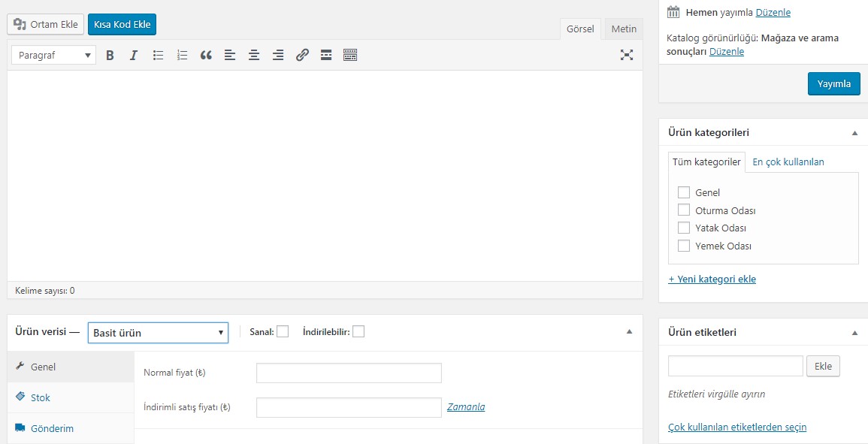Select the Tüm kategoriler tab
Image resolution: width=868 pixels, height=444 pixels.
tap(706, 162)
